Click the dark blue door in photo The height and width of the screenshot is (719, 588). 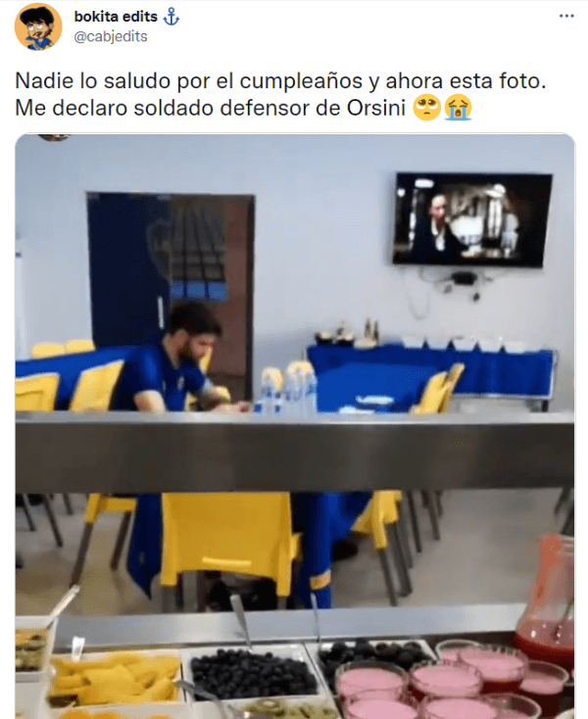pos(129,268)
